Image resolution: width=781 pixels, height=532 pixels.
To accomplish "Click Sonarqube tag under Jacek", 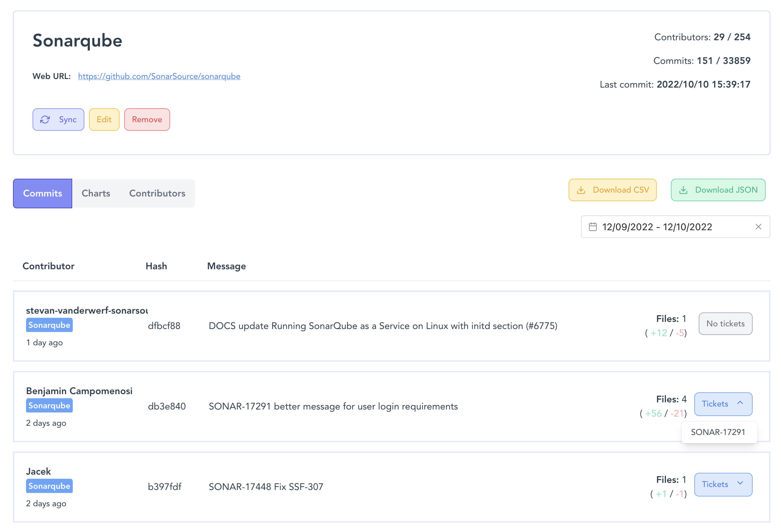I will [x=49, y=486].
